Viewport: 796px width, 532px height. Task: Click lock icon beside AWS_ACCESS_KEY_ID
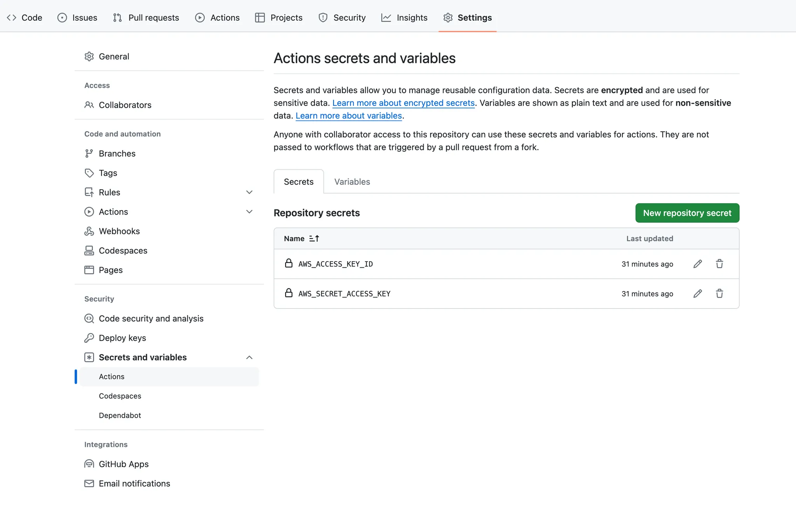click(288, 263)
